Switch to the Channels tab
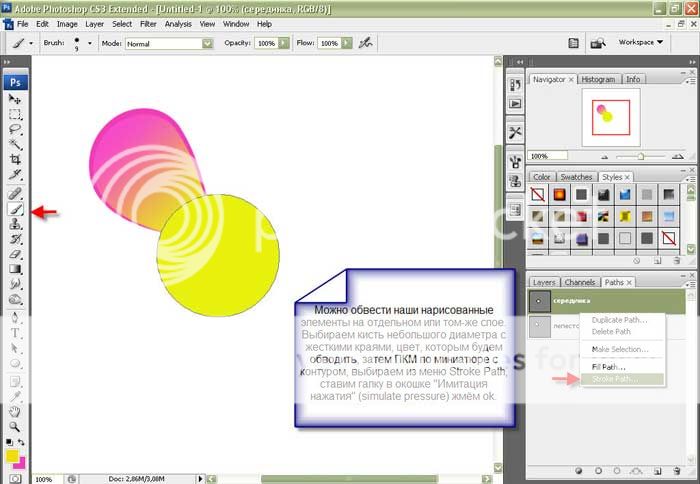This screenshot has height=484, width=700. pyautogui.click(x=580, y=282)
